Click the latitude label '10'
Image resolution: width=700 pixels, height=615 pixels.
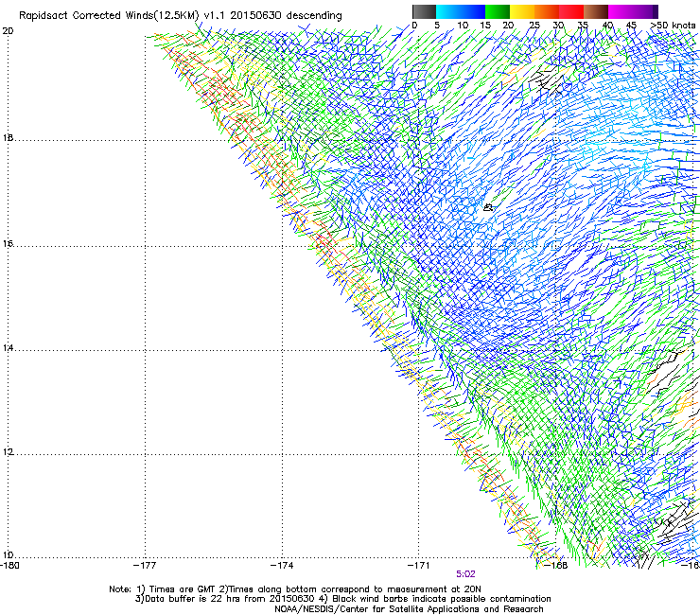coord(8,555)
